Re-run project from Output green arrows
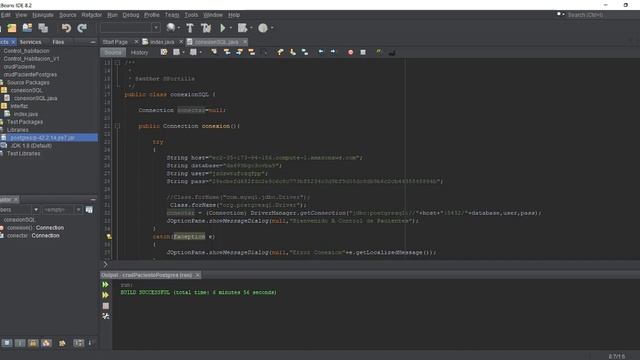The height and width of the screenshot is (360, 640). [105, 284]
